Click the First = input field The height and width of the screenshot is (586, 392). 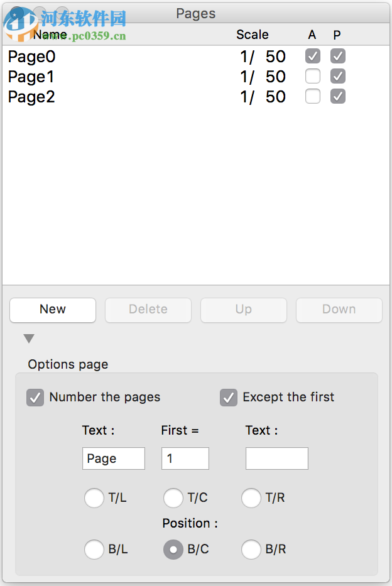185,458
